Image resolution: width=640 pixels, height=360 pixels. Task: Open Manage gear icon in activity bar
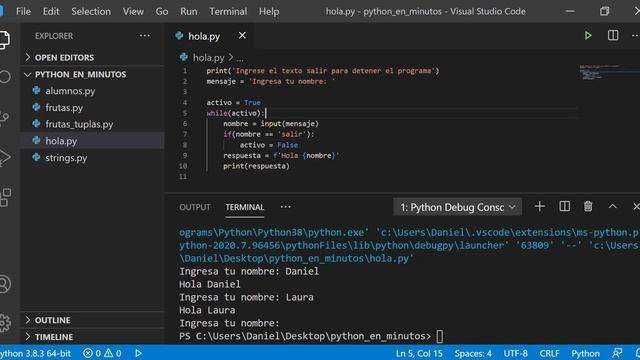(x=5, y=322)
